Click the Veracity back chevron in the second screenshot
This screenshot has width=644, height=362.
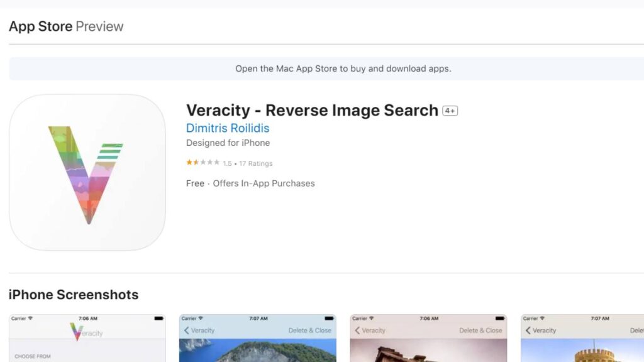tap(196, 330)
